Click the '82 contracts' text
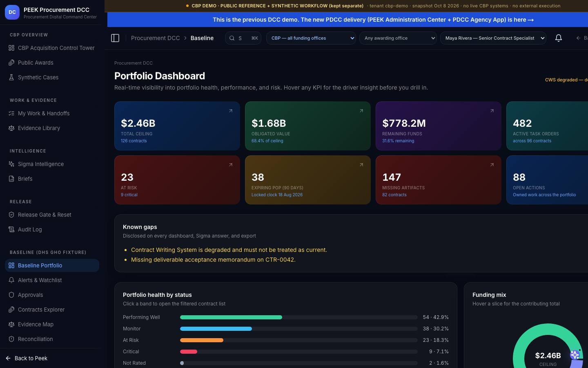588x368 pixels. click(394, 195)
